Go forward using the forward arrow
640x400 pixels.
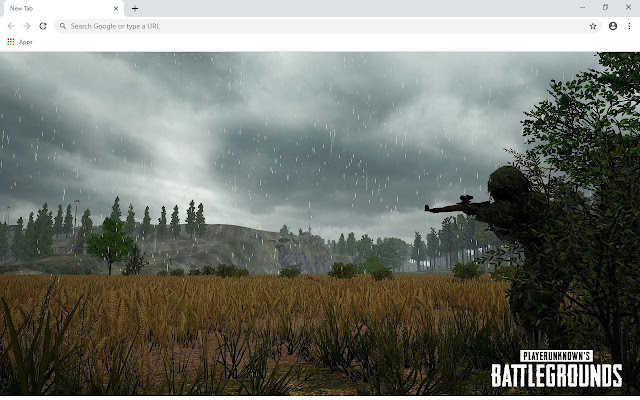pos(27,26)
